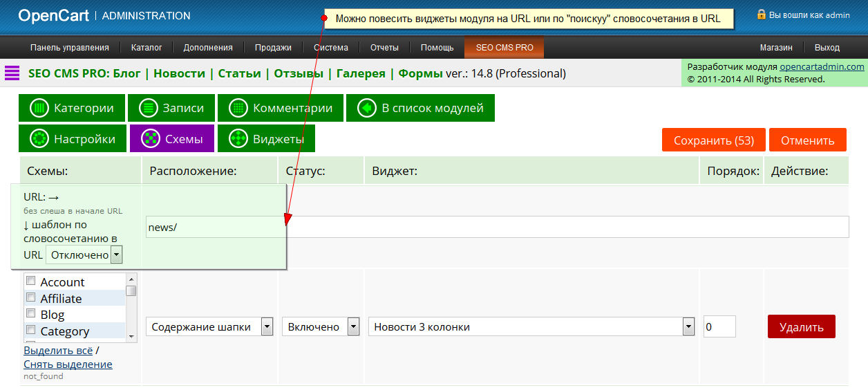868x388 pixels.
Task: Click the Настройки circular icon
Action: pos(39,139)
